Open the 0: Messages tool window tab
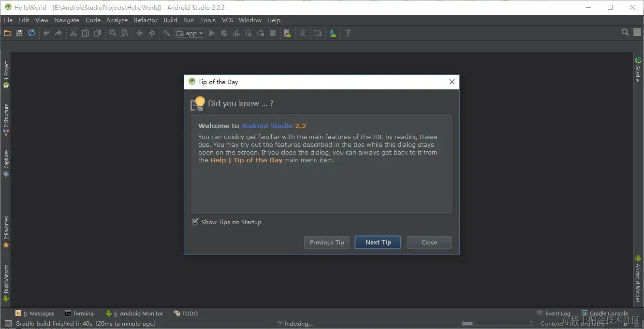Screen dimensions: 644x329 [x=35, y=314]
